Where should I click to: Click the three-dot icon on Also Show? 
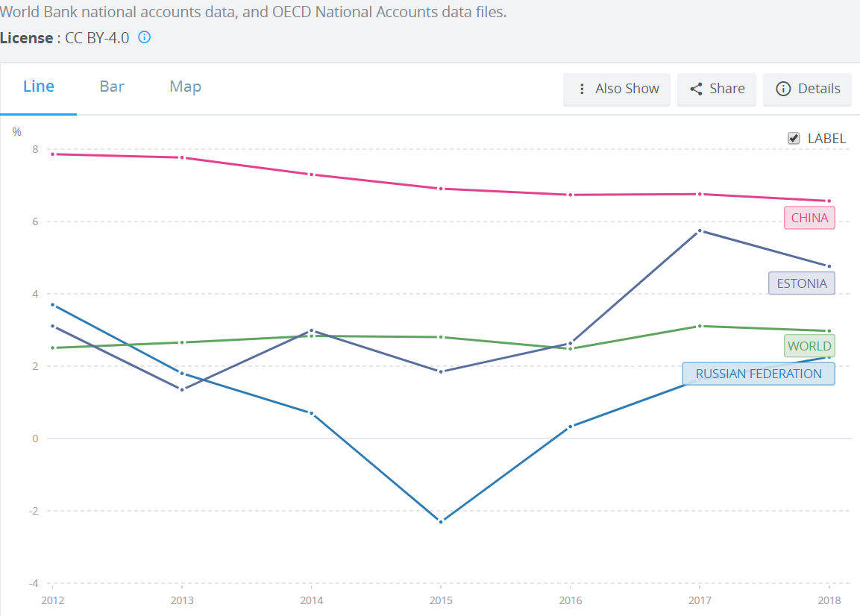click(582, 89)
